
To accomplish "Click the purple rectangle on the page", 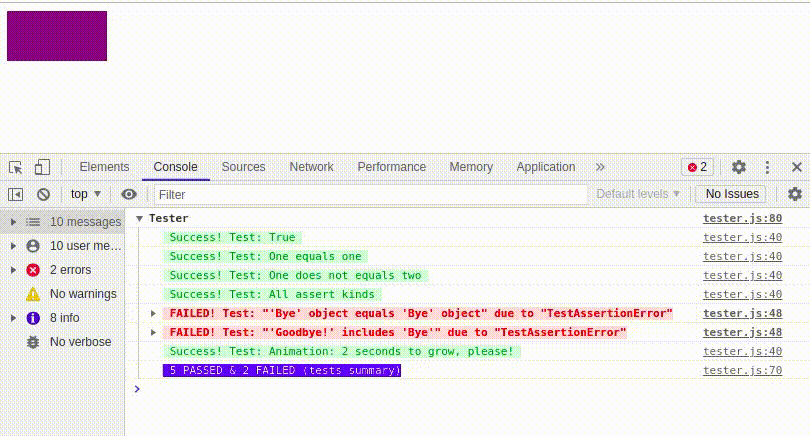I will tap(57, 36).
